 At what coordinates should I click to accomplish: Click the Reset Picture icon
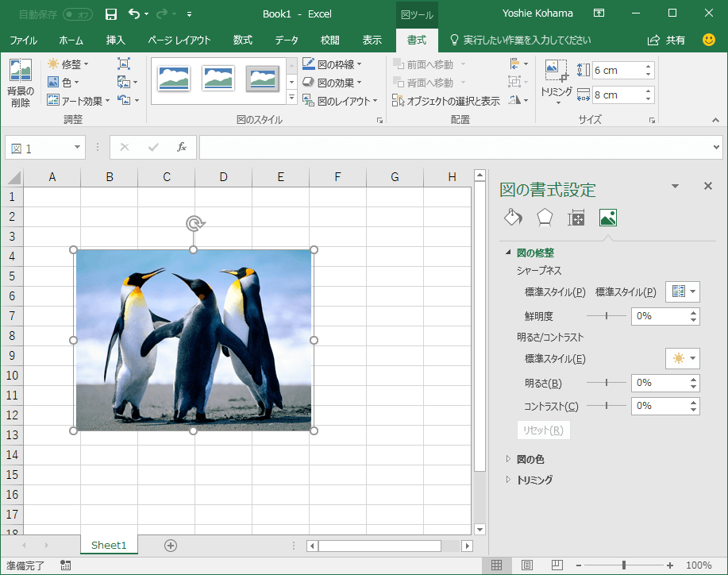(x=127, y=100)
